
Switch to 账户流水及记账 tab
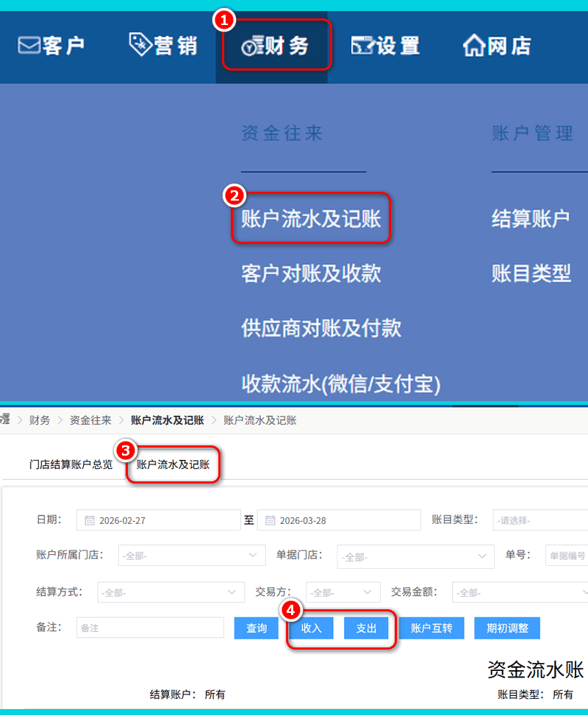173,464
